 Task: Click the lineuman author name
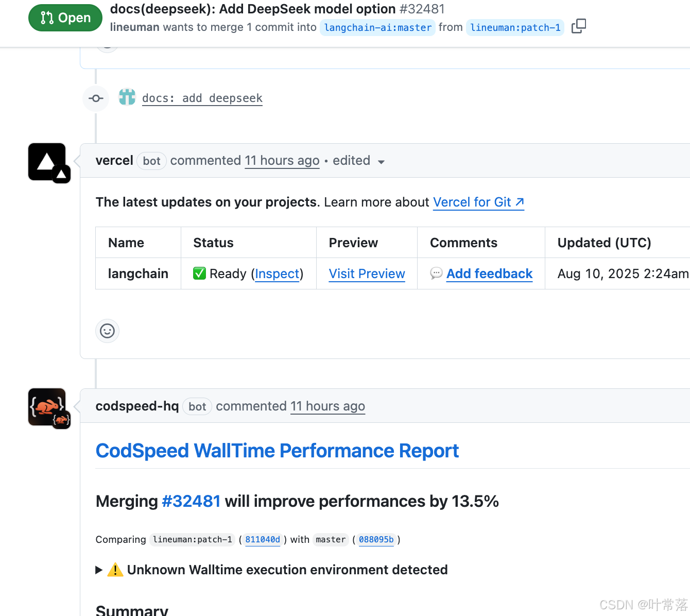[x=134, y=27]
